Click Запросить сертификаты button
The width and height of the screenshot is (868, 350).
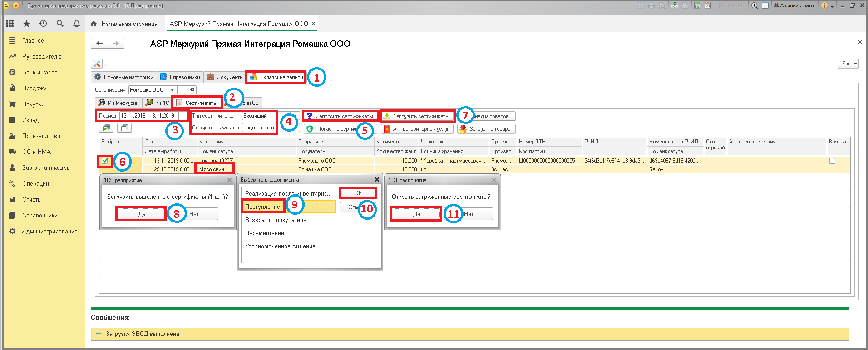pyautogui.click(x=340, y=116)
